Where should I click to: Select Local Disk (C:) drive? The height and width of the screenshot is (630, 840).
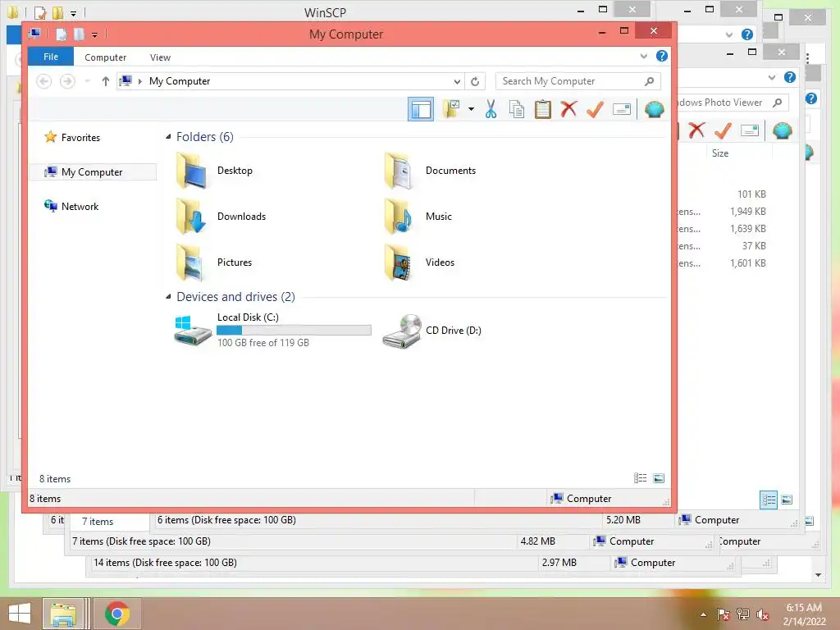coord(272,330)
